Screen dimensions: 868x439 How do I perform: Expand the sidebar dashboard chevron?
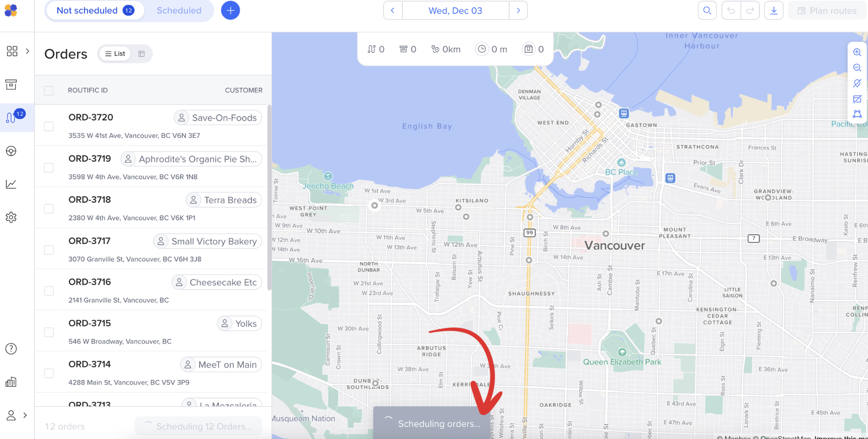click(27, 51)
